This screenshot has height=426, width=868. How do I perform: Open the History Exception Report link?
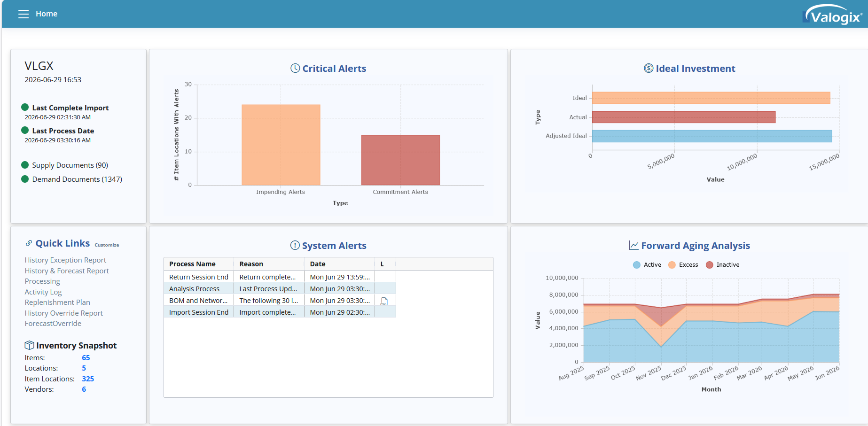65,260
